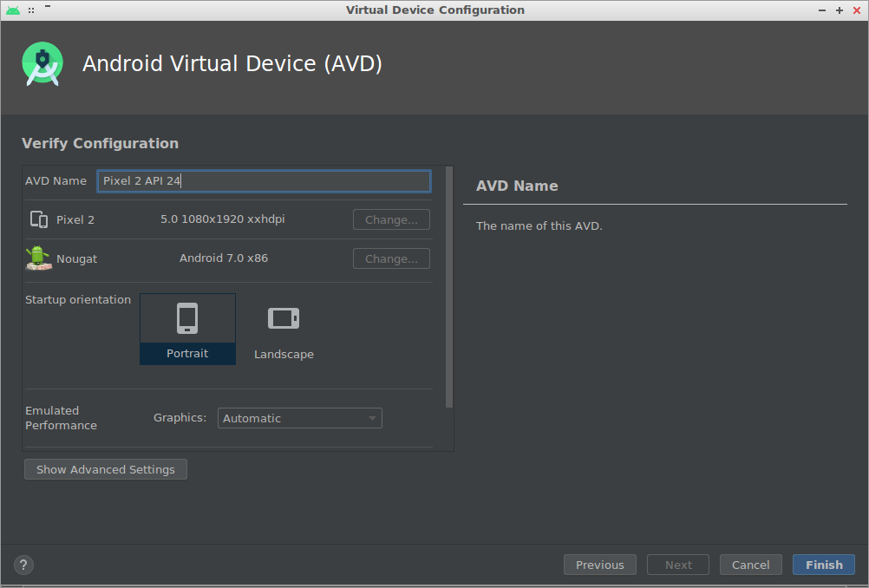869x588 pixels.
Task: Click the 'Verify Configuration' heading
Action: (101, 144)
